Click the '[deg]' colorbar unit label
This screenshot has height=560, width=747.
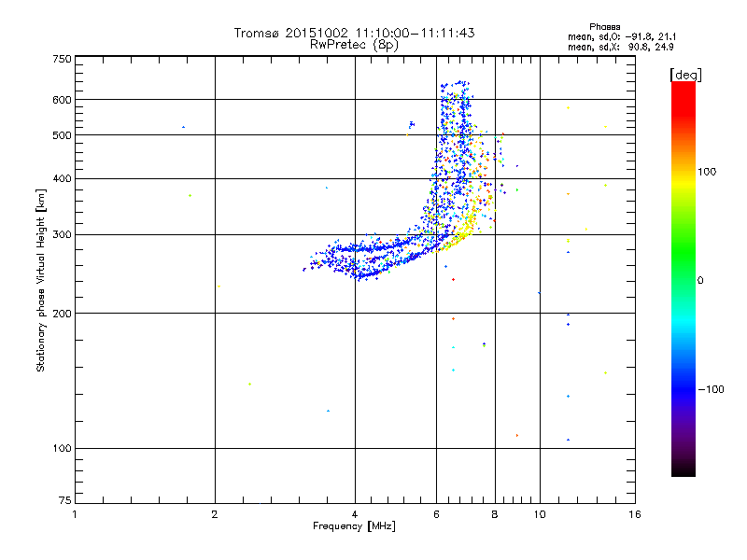click(x=685, y=75)
